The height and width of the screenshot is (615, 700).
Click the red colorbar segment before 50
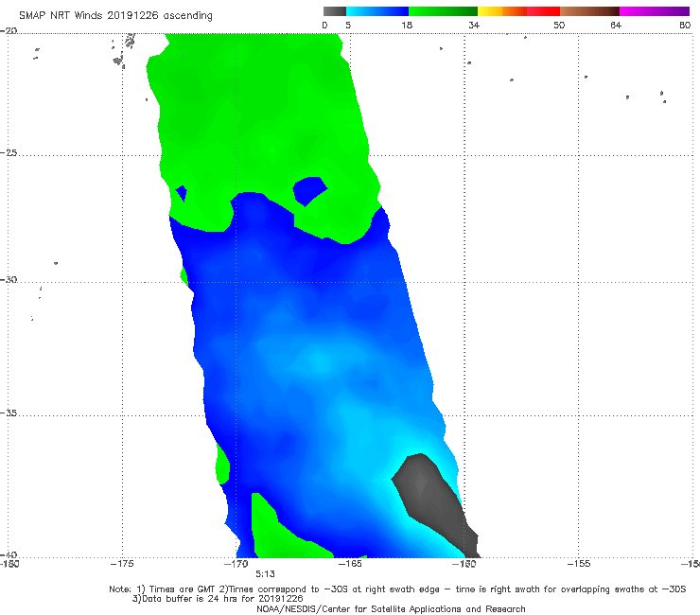point(543,11)
